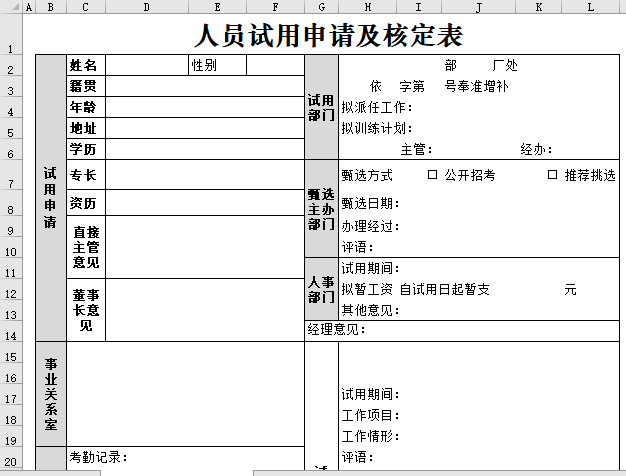Select the 试用部门 label cell

(321, 108)
